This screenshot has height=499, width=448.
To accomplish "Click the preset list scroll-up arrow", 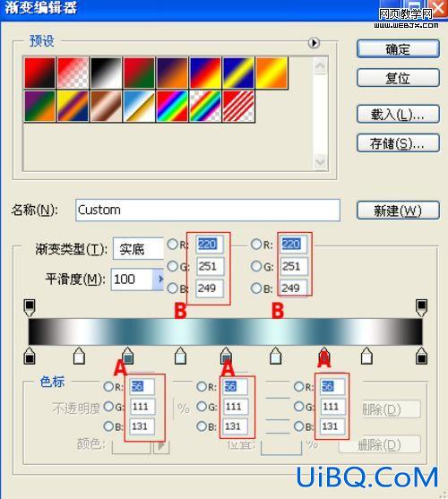I will [320, 66].
